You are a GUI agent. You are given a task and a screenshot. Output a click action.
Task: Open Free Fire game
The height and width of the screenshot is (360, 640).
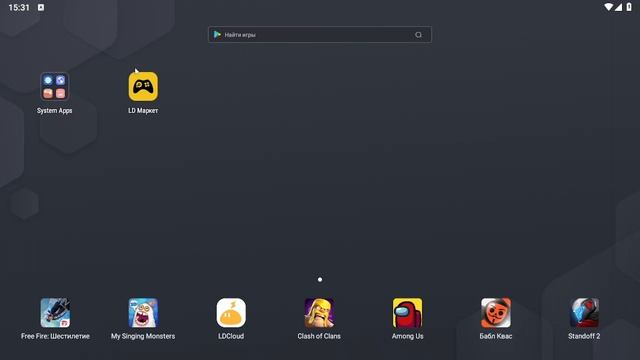[x=55, y=313]
